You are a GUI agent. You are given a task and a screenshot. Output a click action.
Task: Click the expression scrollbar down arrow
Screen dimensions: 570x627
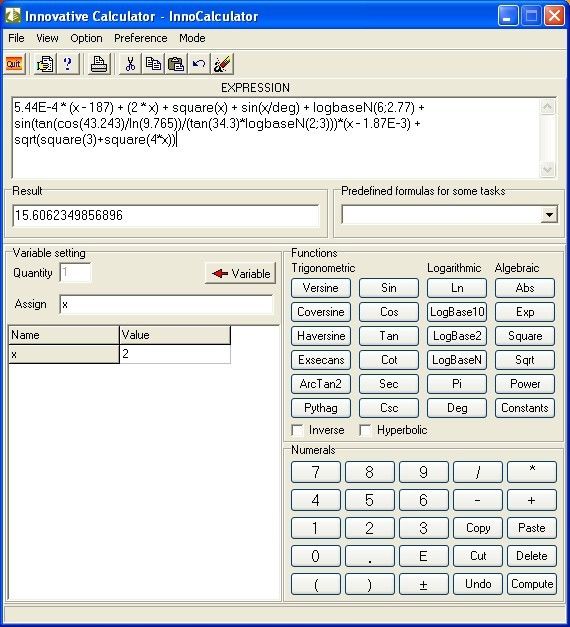(547, 170)
